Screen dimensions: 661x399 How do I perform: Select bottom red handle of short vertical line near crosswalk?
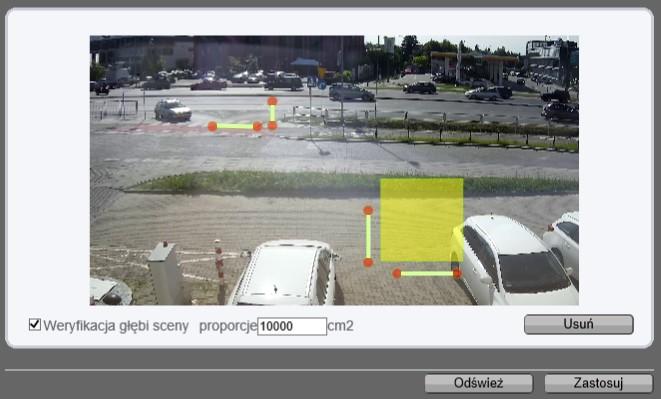[x=272, y=125]
